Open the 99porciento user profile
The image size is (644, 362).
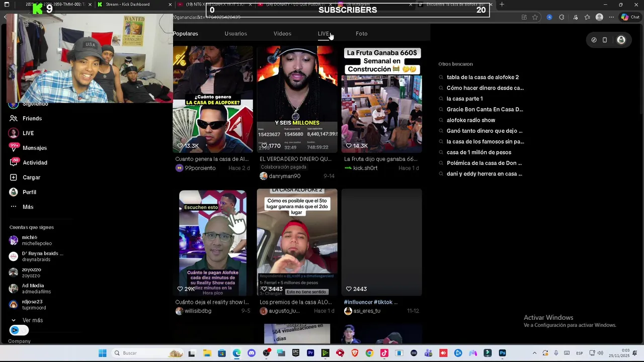click(x=195, y=168)
